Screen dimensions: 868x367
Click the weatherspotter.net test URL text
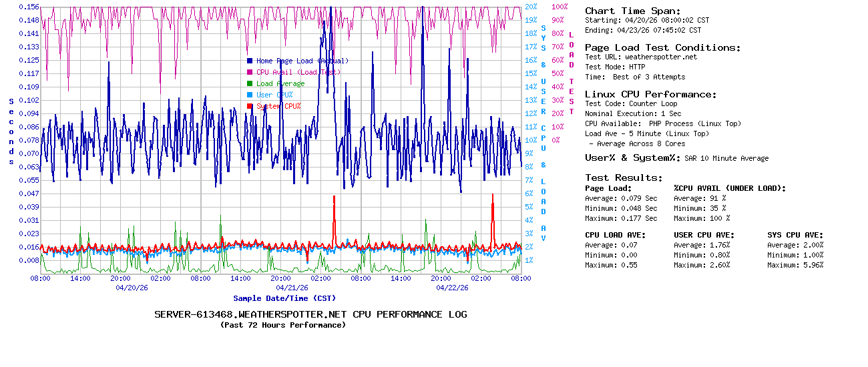660,57
